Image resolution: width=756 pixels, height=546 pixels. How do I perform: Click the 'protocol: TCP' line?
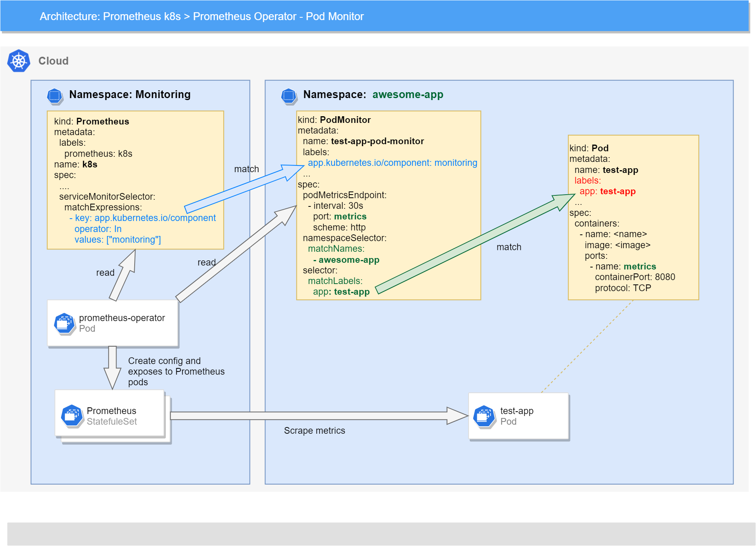[x=623, y=288]
